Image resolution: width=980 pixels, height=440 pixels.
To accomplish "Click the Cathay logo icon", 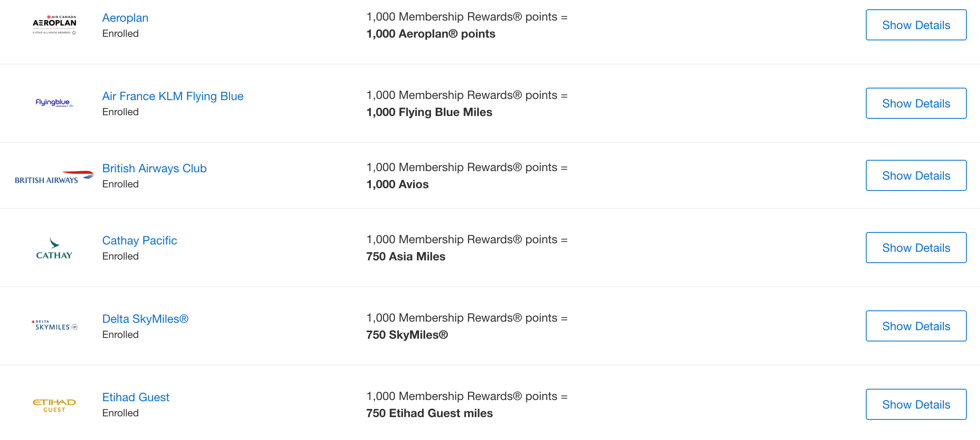I will [54, 248].
